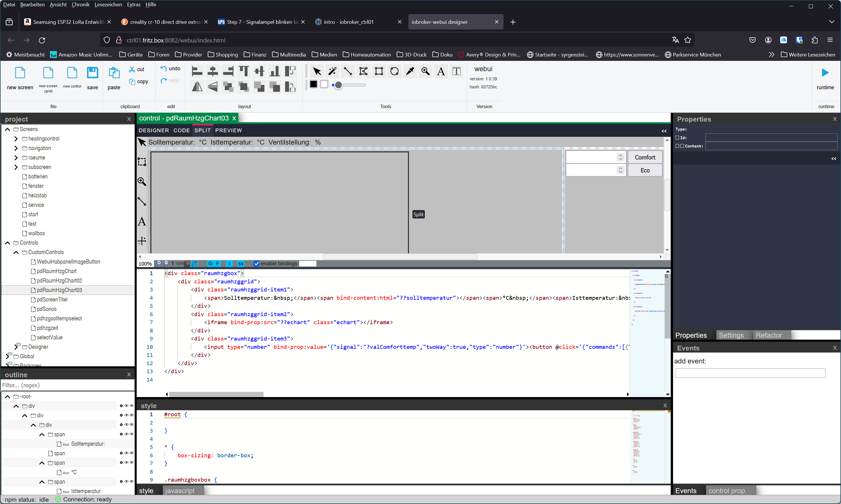841x504 pixels.
Task: Expand the Designer folder in project tree
Action: click(16, 347)
